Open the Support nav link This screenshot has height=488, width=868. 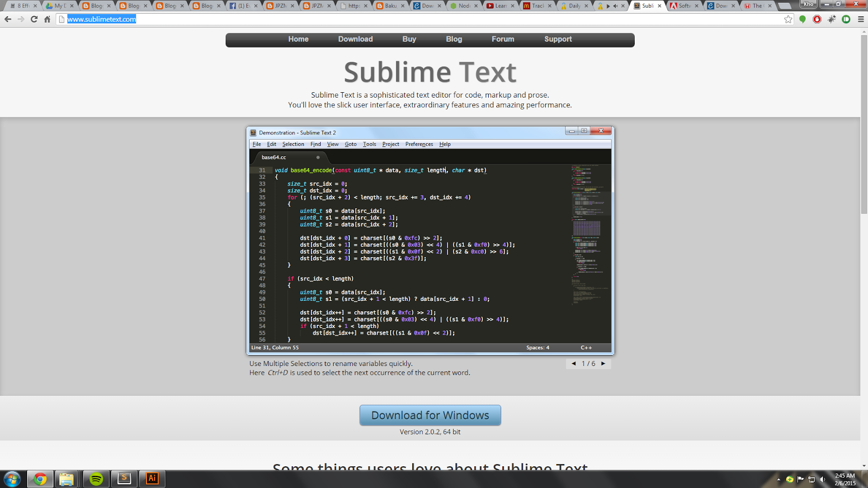click(x=558, y=39)
